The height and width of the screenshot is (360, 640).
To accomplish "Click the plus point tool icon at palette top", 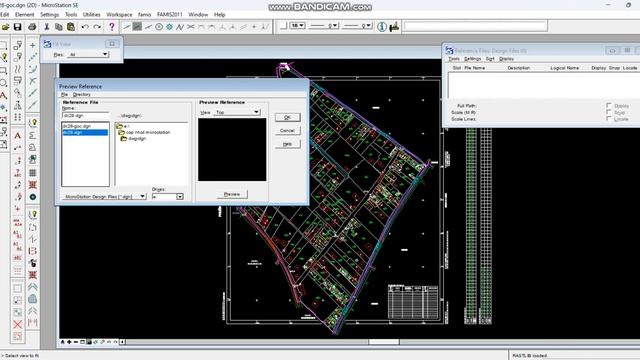I will (33, 45).
